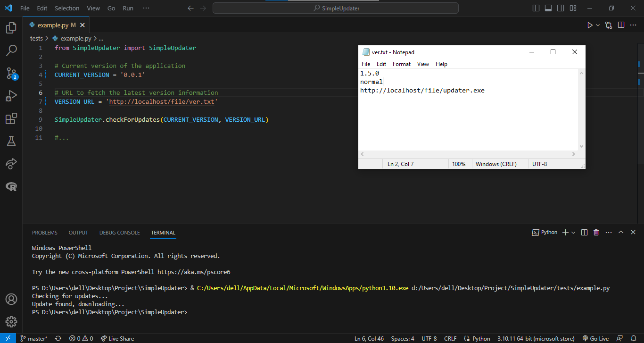Maximize the panel with the chevron
The image size is (644, 343).
click(x=621, y=232)
